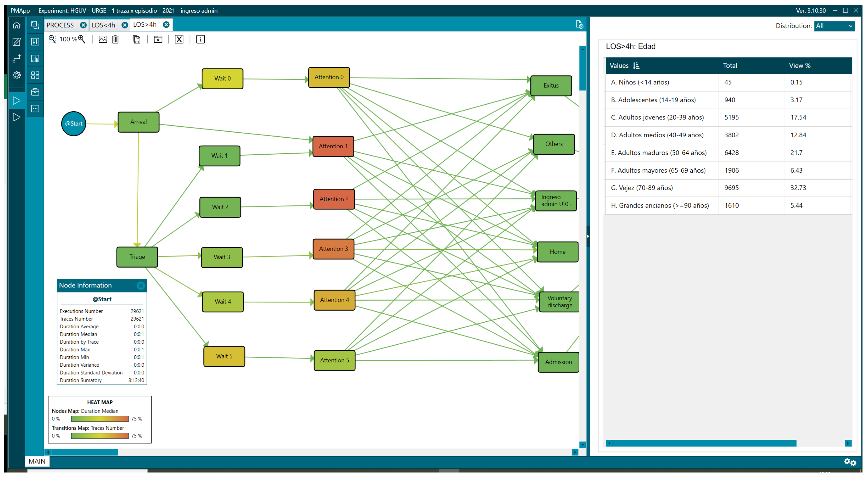Switch to the PROCESS tab
The height and width of the screenshot is (478, 868).
point(60,25)
